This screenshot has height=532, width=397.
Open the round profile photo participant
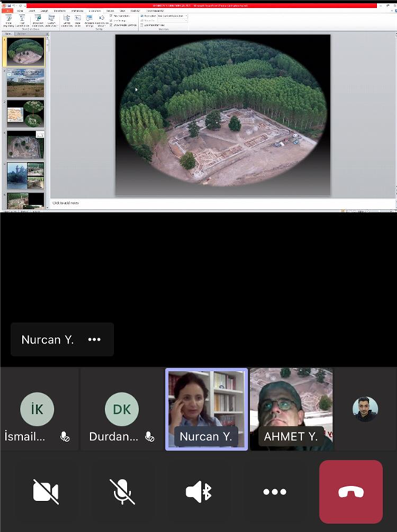pyautogui.click(x=365, y=409)
